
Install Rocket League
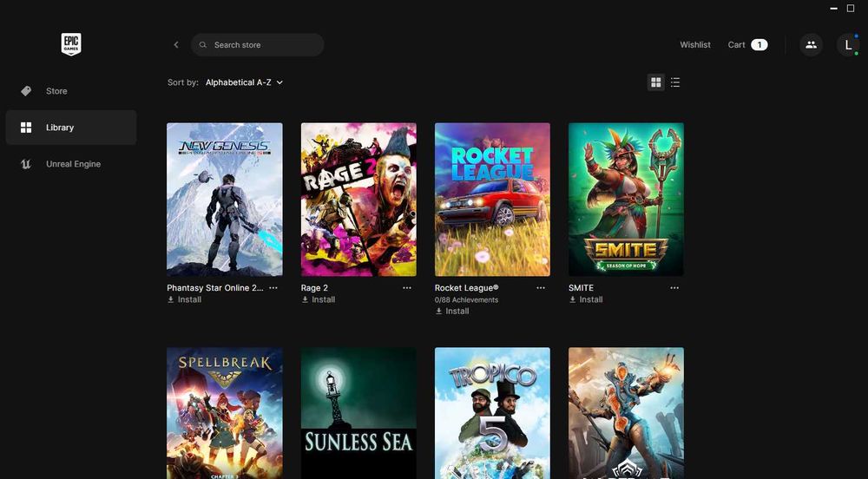(451, 311)
